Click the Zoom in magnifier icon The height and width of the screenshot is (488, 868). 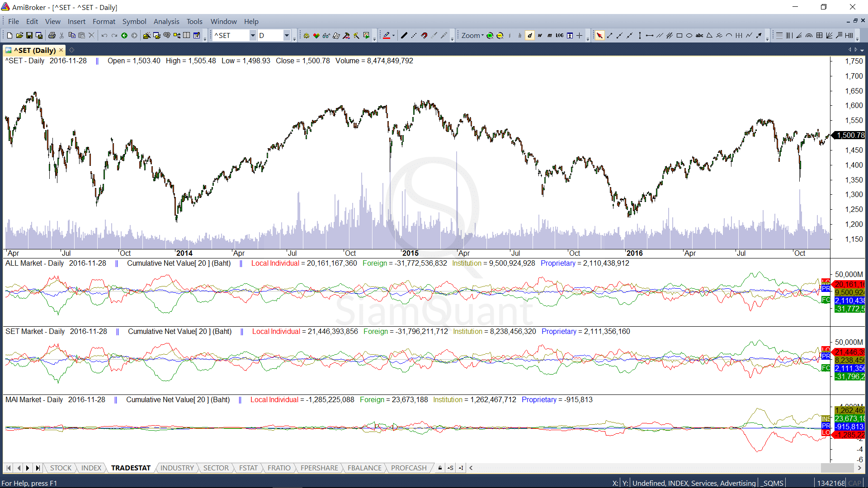[x=490, y=35]
